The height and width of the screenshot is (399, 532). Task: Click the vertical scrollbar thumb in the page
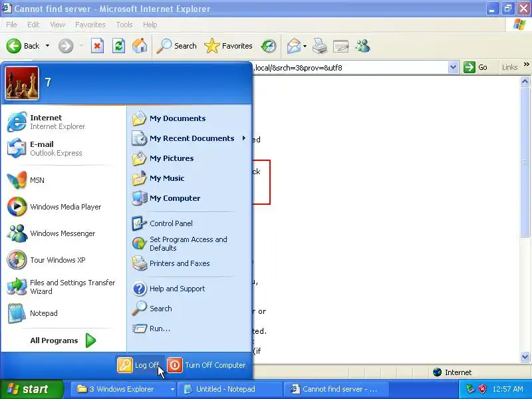525,162
